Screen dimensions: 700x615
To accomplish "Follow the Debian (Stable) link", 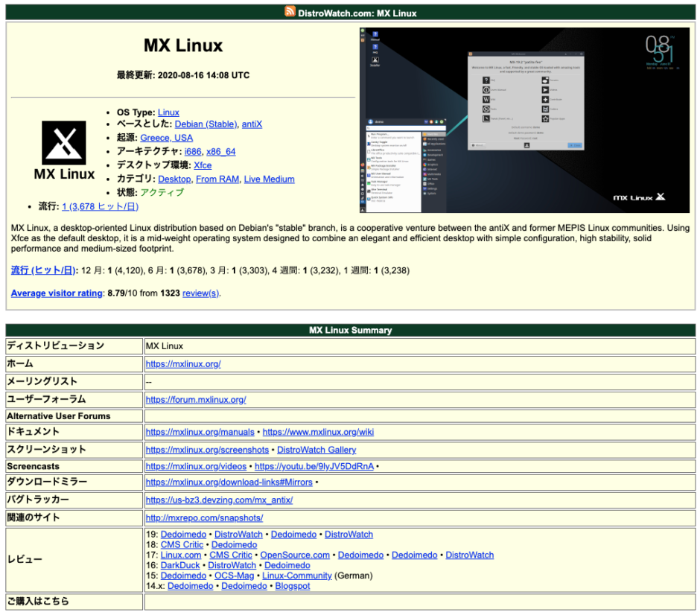I will 206,124.
